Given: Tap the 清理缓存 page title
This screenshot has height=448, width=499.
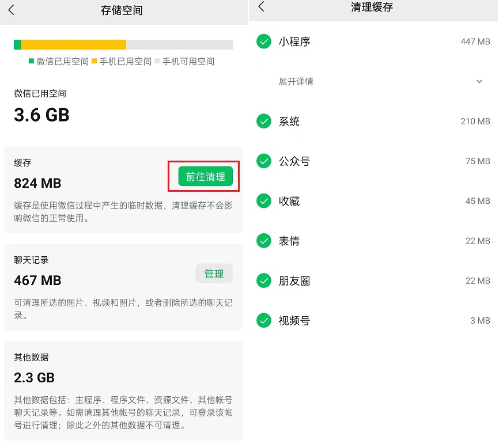Looking at the screenshot, I should 372,7.
